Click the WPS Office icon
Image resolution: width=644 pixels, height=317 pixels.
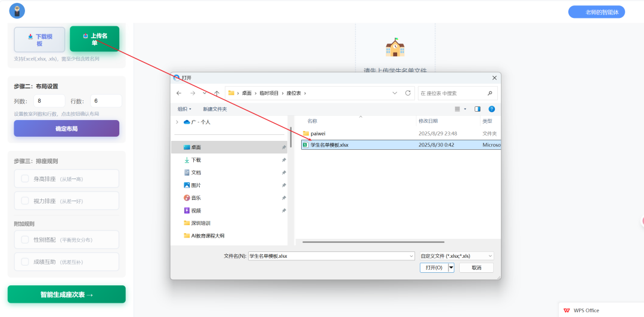(566, 310)
